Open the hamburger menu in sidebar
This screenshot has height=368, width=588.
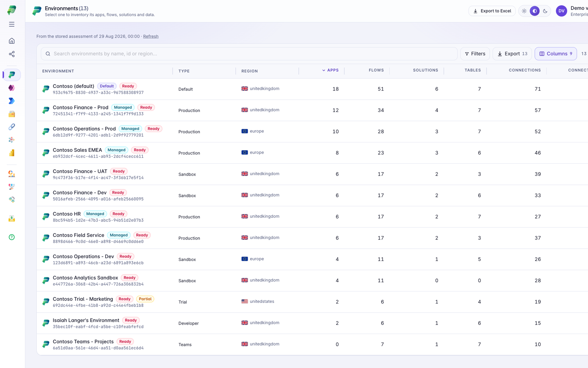point(12,24)
